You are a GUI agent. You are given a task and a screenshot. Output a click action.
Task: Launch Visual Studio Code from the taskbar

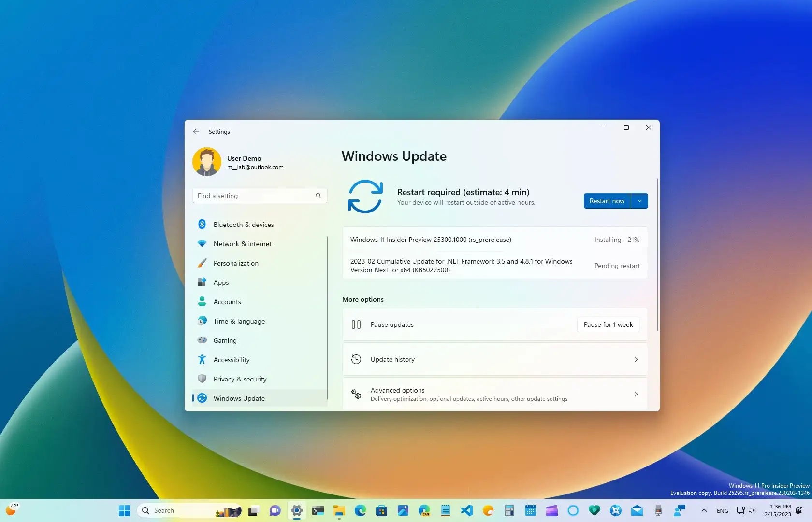coord(466,510)
